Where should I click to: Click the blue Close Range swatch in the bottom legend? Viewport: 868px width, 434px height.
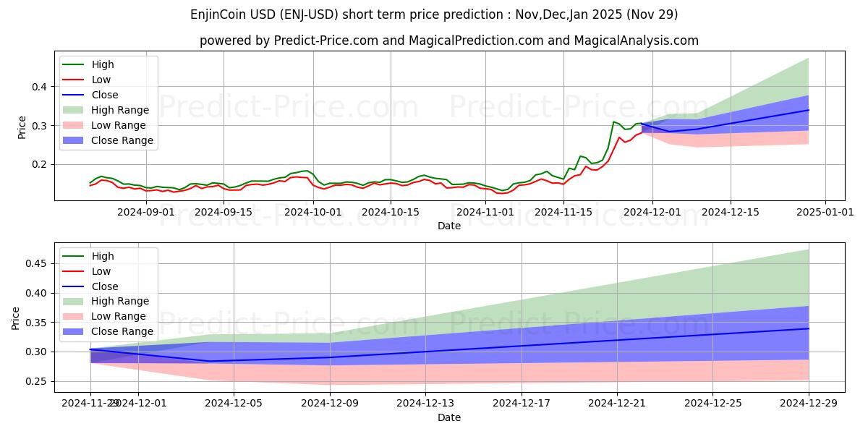(x=75, y=331)
